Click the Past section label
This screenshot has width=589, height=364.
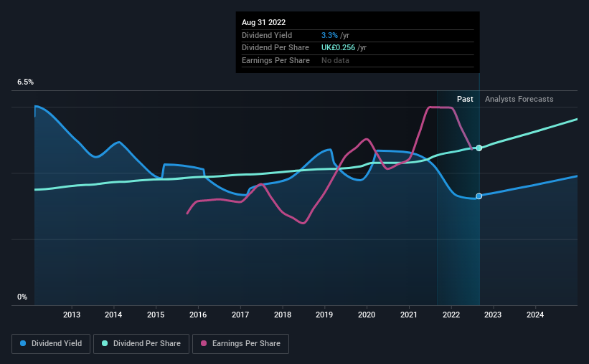click(465, 99)
